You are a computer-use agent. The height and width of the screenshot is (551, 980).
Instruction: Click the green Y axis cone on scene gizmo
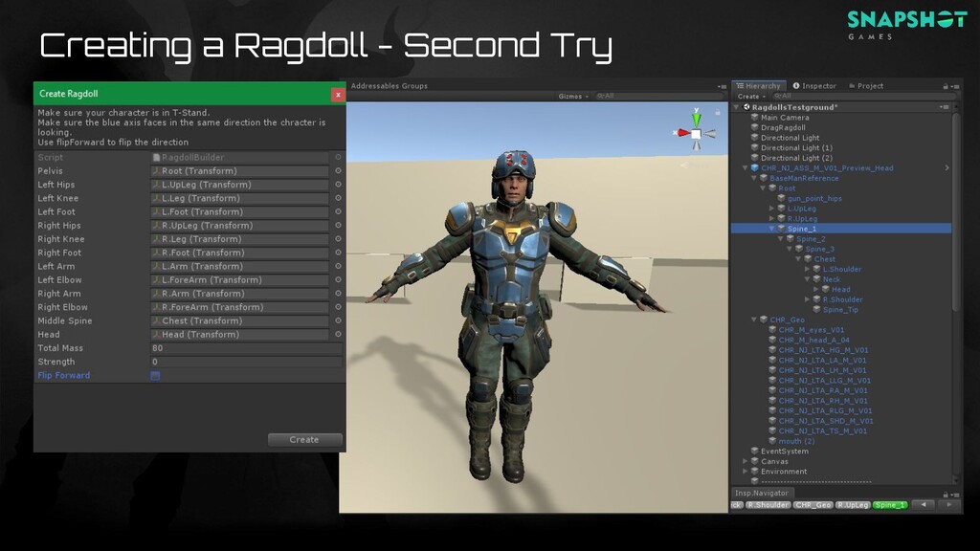(697, 119)
